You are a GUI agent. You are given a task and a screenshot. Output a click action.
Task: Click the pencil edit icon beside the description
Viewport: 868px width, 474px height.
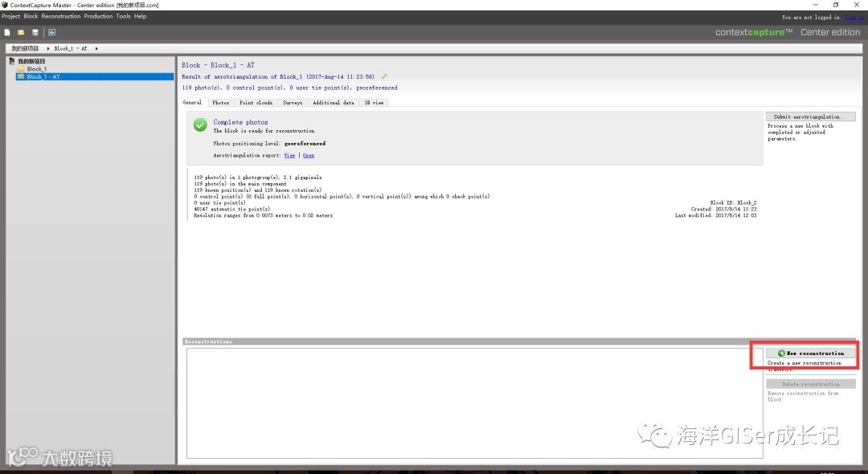pos(384,77)
